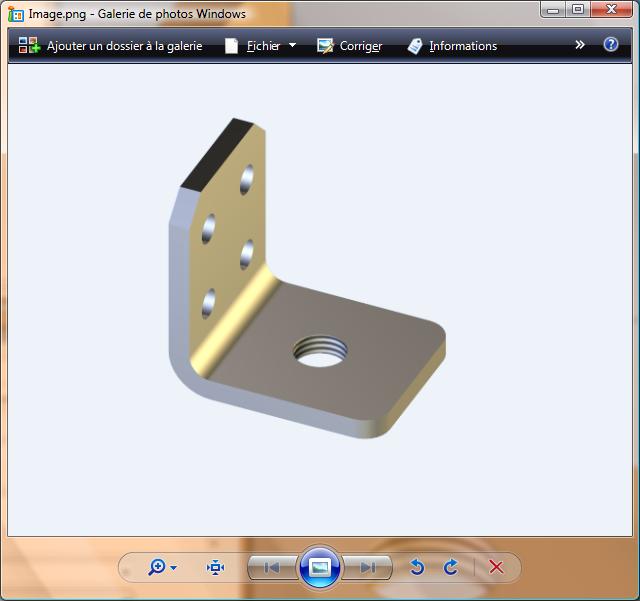
Task: Open the Fichier menu
Action: point(262,46)
